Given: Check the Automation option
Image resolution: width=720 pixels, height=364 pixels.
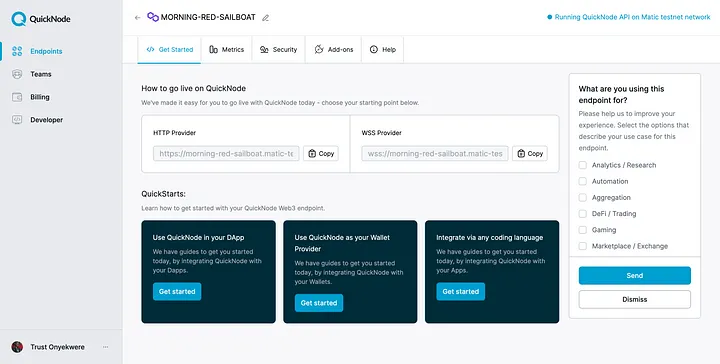Looking at the screenshot, I should (x=583, y=181).
